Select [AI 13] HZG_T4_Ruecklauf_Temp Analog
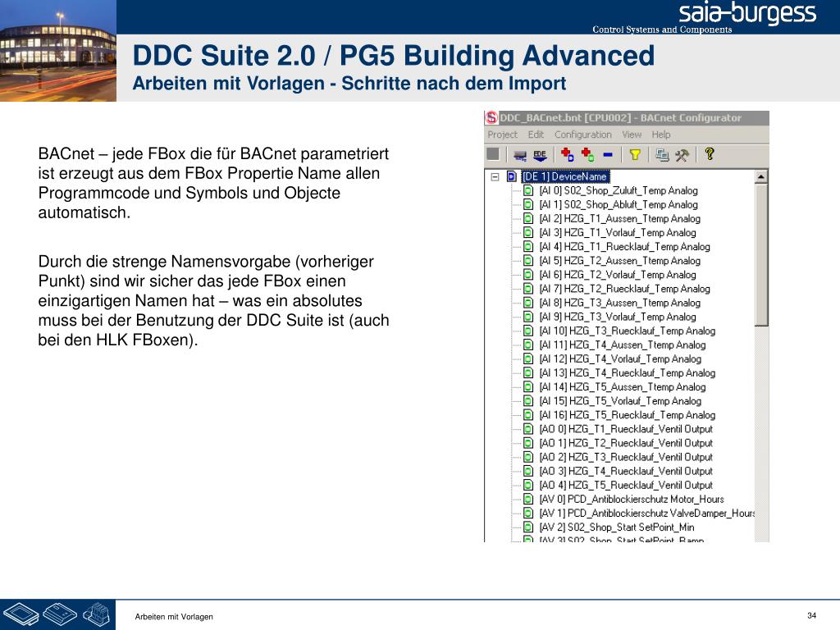This screenshot has width=840, height=630. click(628, 372)
